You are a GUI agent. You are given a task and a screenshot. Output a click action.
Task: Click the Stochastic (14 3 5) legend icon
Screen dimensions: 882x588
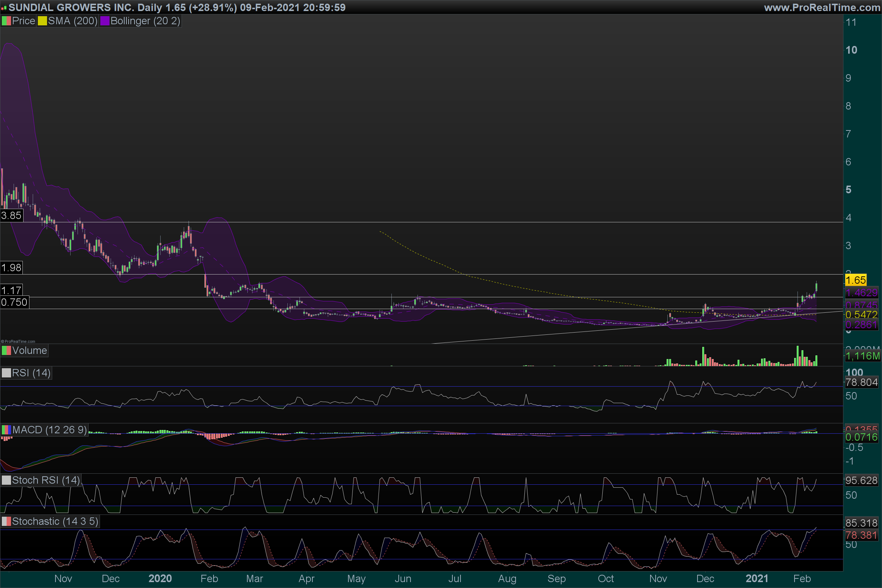6,521
